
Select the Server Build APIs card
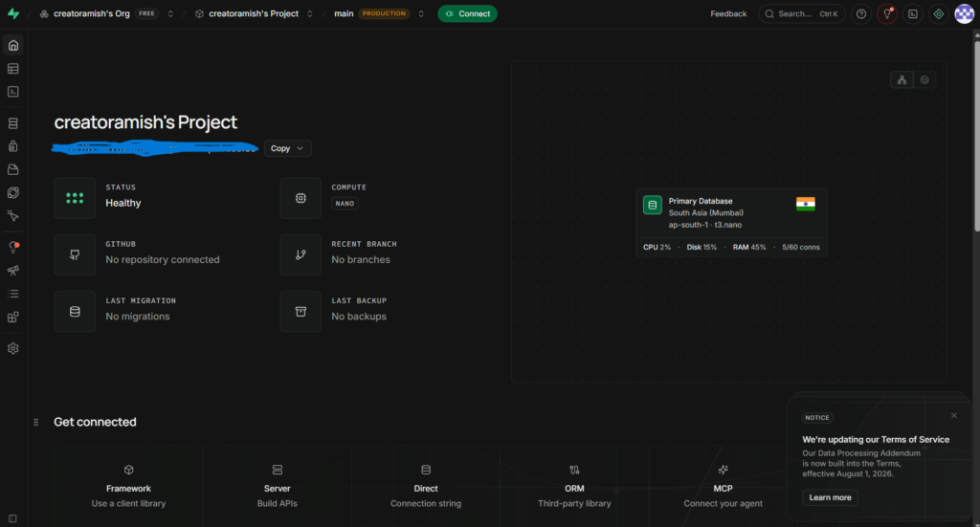point(277,487)
